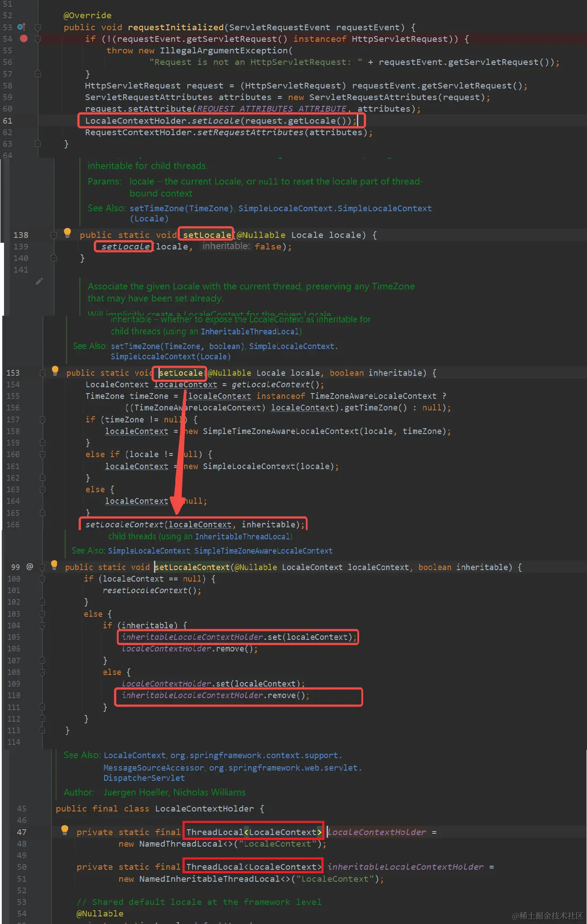Image resolution: width=587 pixels, height=924 pixels.
Task: Open setTimeZone(TimeZone, boolean) doc link
Action: [x=178, y=346]
